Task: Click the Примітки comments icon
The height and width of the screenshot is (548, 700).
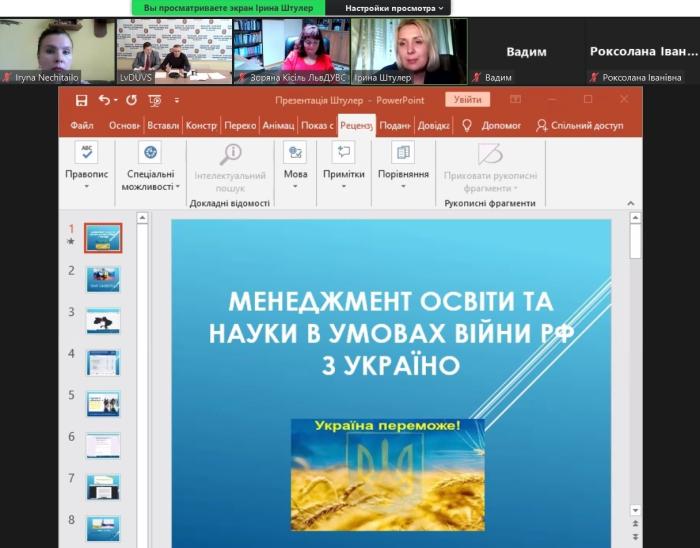Action: [x=344, y=152]
